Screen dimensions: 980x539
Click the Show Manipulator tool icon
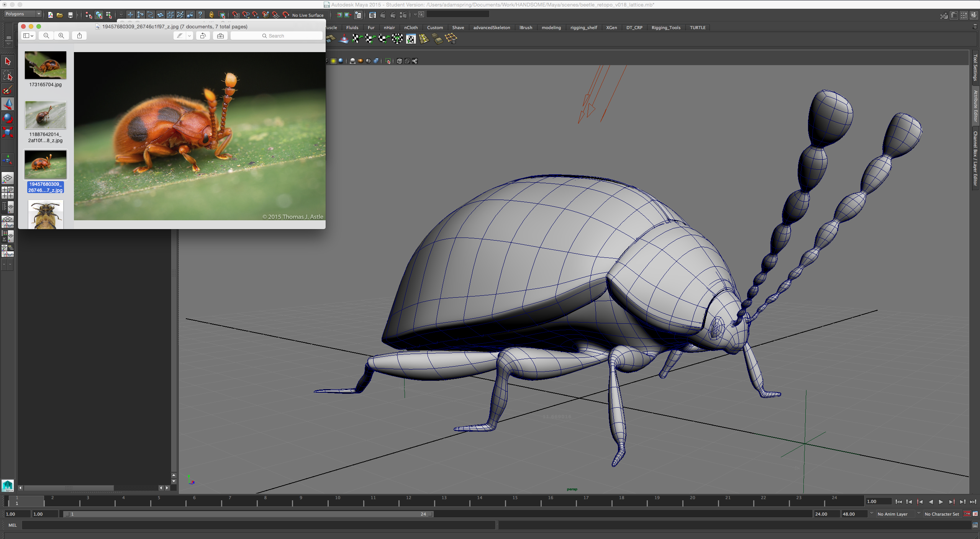(x=8, y=159)
